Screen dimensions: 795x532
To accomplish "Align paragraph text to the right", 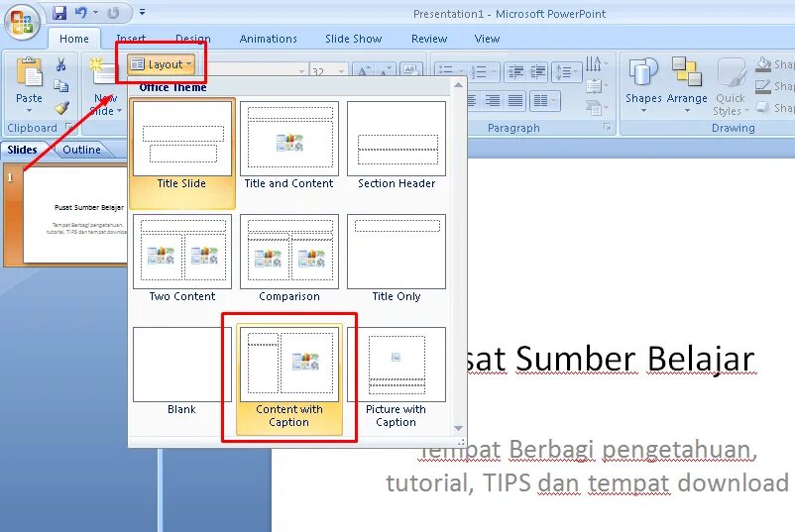I will pos(492,100).
